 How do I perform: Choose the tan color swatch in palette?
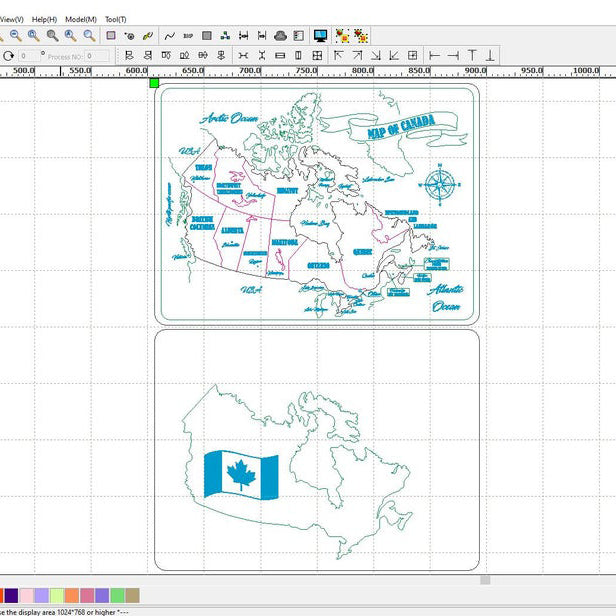pyautogui.click(x=132, y=596)
